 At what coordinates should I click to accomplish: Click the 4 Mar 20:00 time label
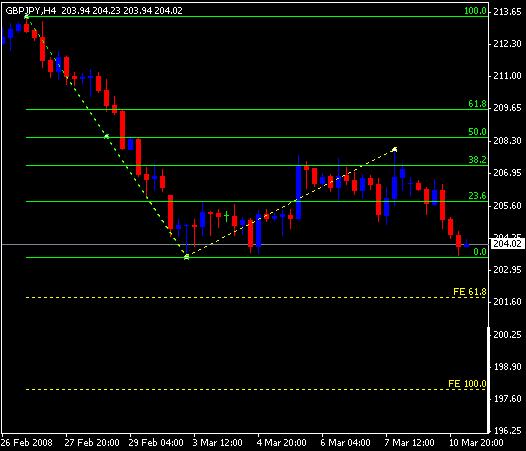pyautogui.click(x=282, y=443)
